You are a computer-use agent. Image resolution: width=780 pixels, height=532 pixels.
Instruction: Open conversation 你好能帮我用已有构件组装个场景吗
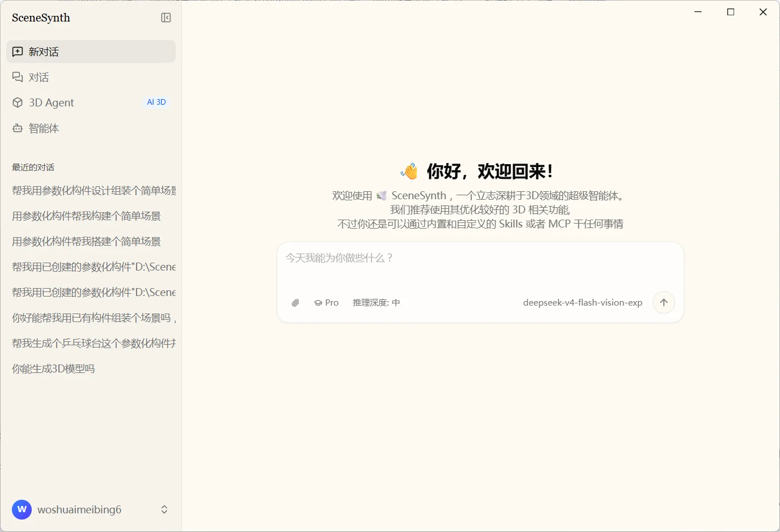coord(94,318)
